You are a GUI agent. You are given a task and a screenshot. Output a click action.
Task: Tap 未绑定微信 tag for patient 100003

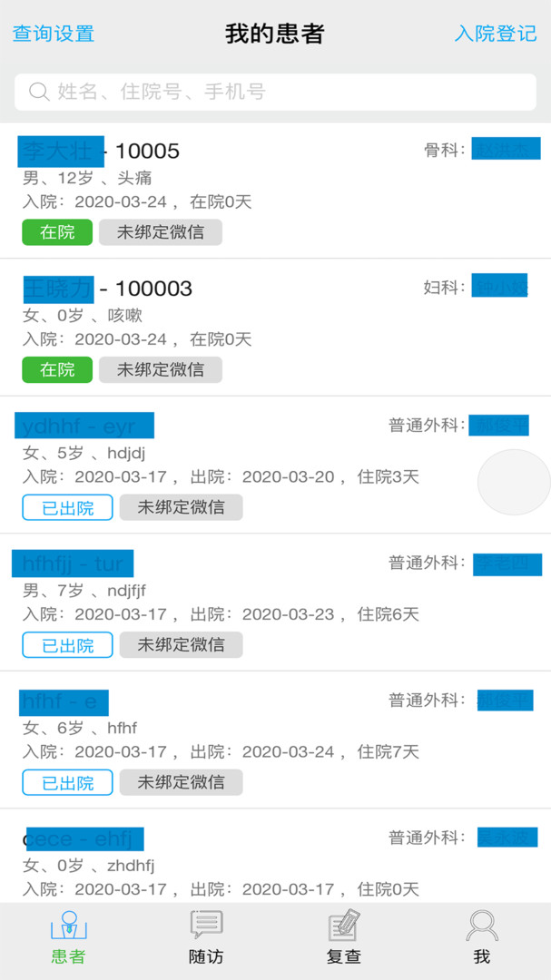tap(161, 369)
